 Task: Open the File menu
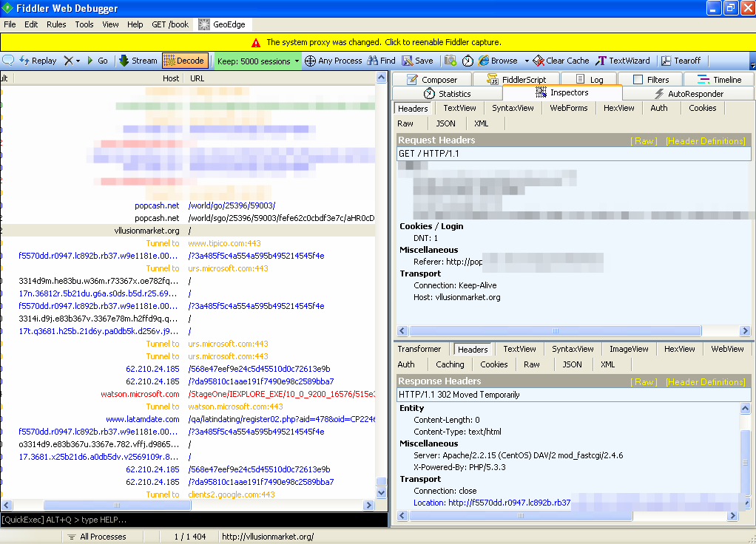pyautogui.click(x=10, y=24)
